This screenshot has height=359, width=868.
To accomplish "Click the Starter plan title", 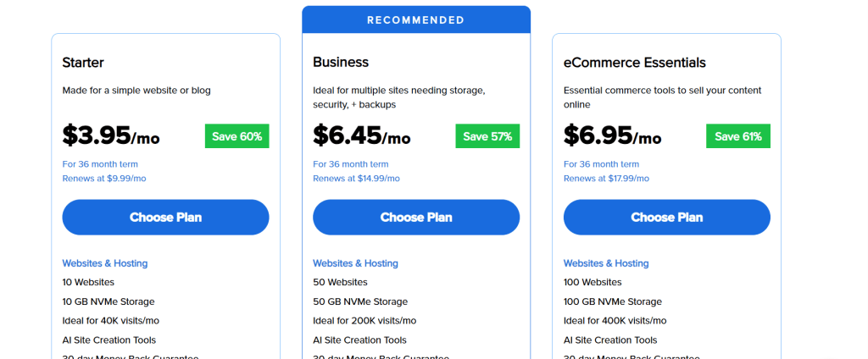I will [x=83, y=63].
